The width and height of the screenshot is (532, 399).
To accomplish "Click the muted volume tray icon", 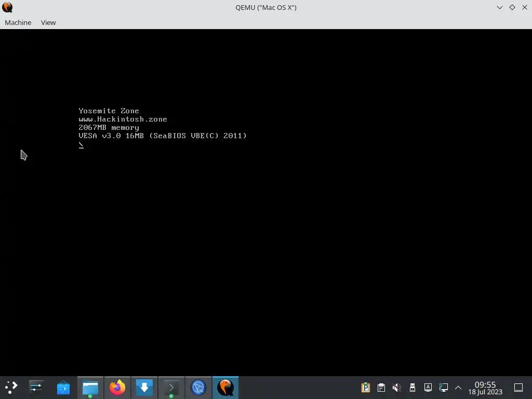I will pos(396,387).
